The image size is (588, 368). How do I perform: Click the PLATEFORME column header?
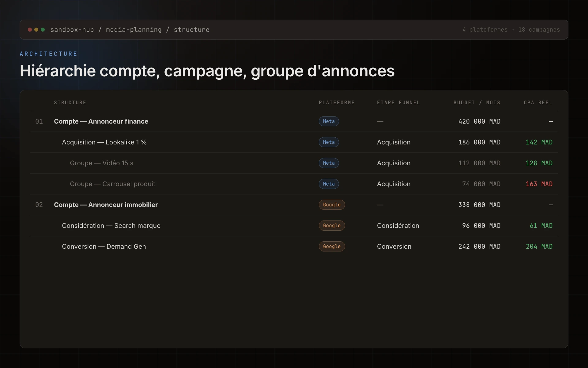tap(337, 102)
